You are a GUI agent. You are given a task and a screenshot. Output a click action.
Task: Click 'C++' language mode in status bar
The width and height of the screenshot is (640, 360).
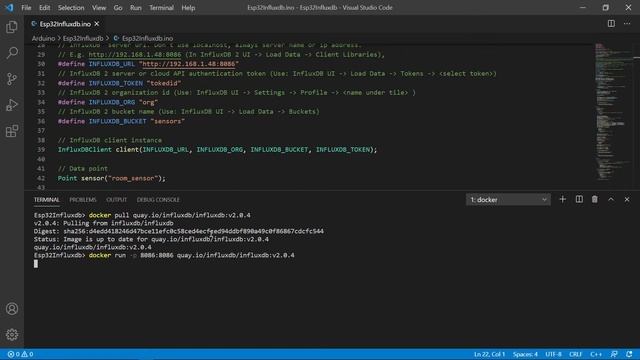[x=596, y=354]
